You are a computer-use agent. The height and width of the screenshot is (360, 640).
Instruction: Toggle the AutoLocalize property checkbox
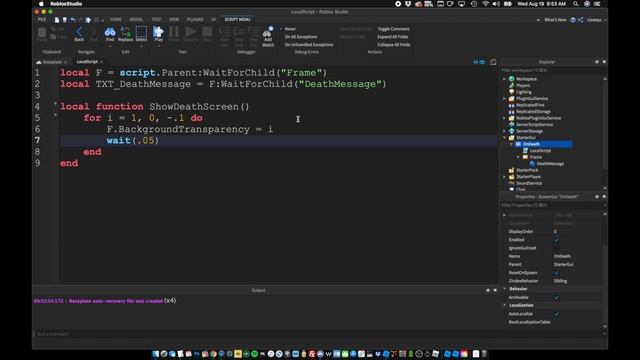[556, 314]
